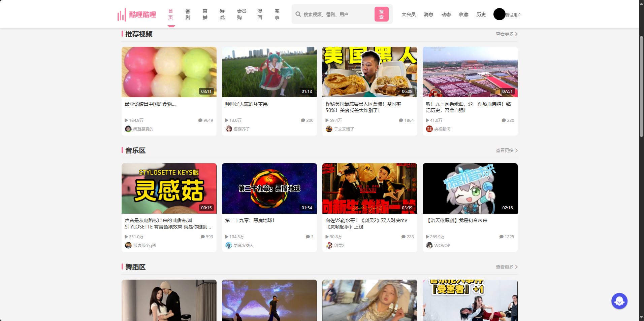Viewport: 644px width, 321px height.
Task: Click the 测试用户 profile avatar
Action: coord(499,14)
